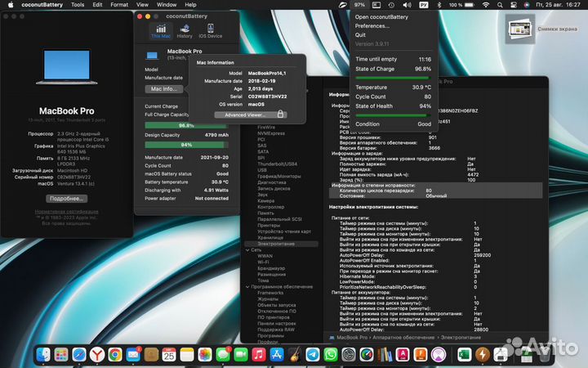Image resolution: width=588 pixels, height=368 pixels.
Task: Select Брандмауэр in System Information sidebar
Action: [x=271, y=268]
